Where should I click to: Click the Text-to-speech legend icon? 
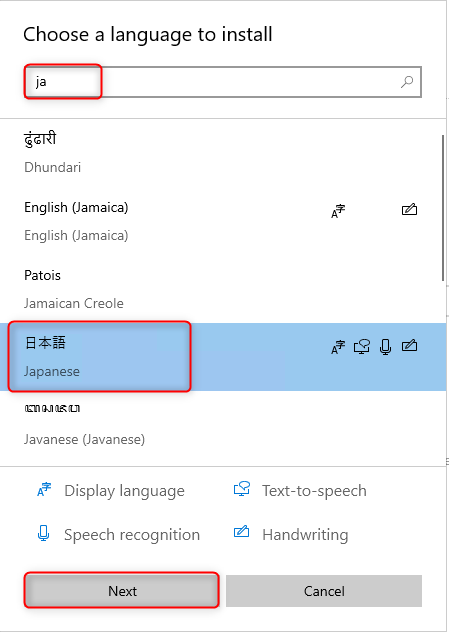click(242, 489)
